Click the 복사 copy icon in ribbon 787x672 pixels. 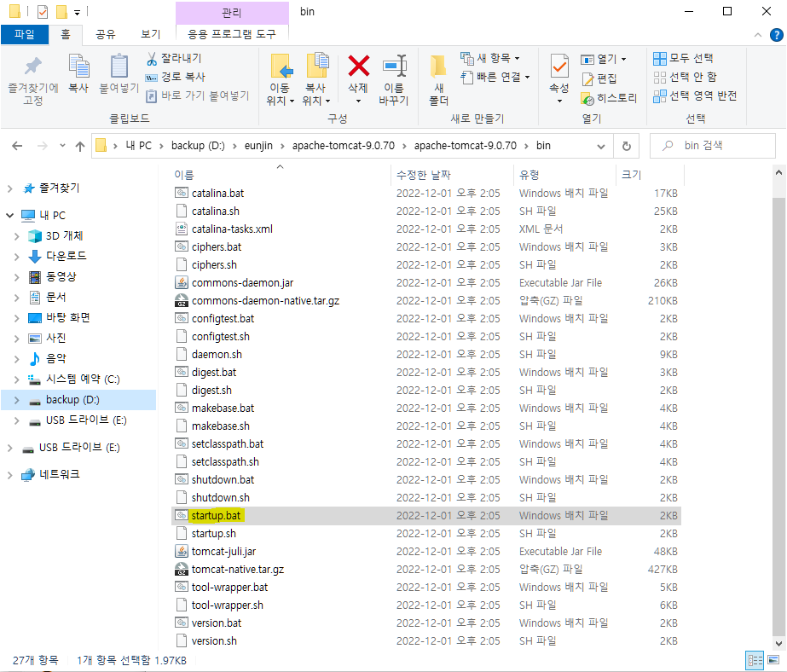click(78, 67)
